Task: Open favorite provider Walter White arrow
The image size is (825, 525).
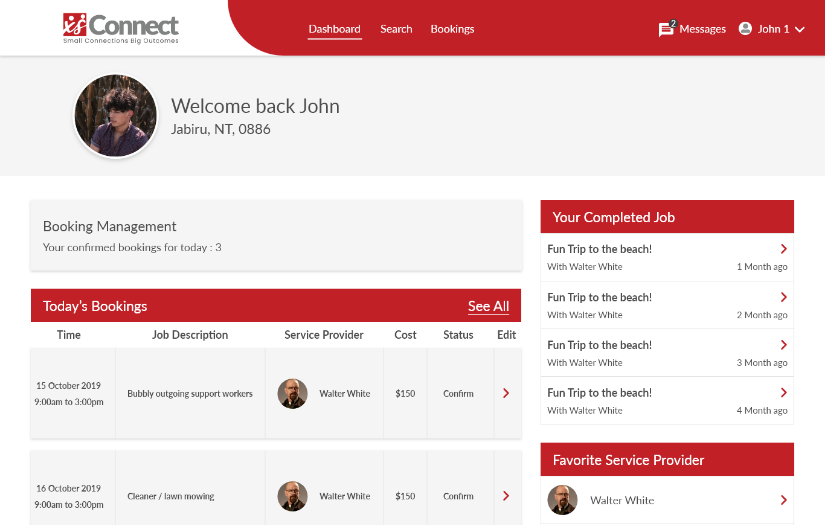Action: pos(783,500)
